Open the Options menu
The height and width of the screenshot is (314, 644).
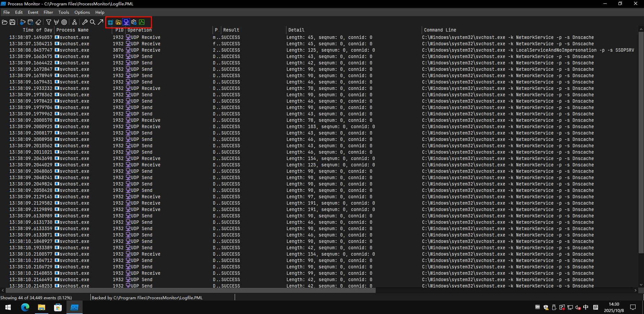click(x=82, y=12)
